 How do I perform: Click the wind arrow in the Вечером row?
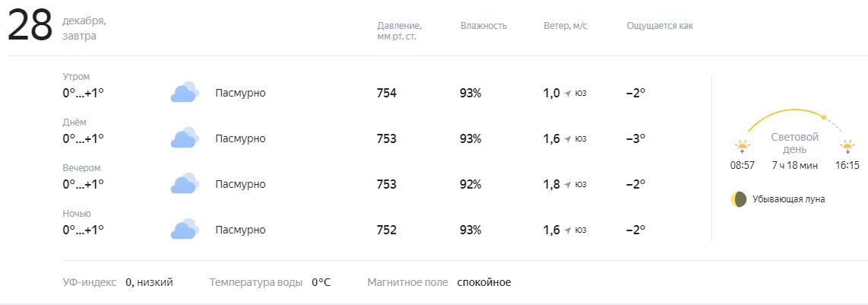(x=568, y=185)
